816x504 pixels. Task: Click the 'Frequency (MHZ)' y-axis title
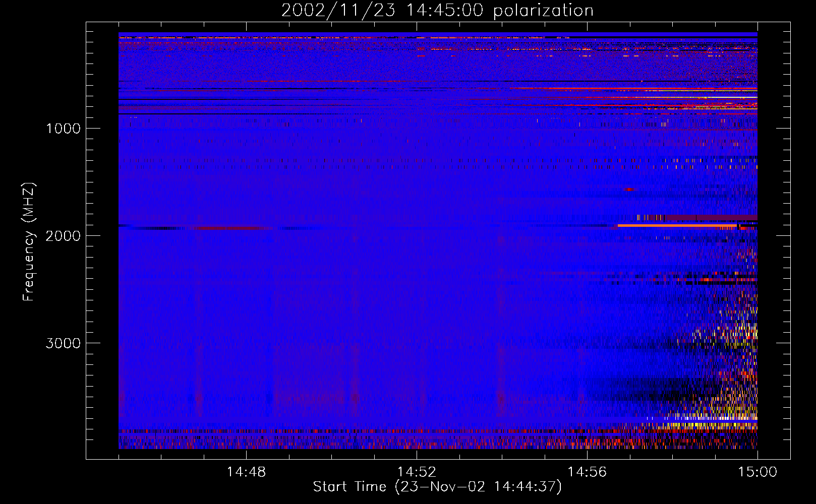coord(29,242)
